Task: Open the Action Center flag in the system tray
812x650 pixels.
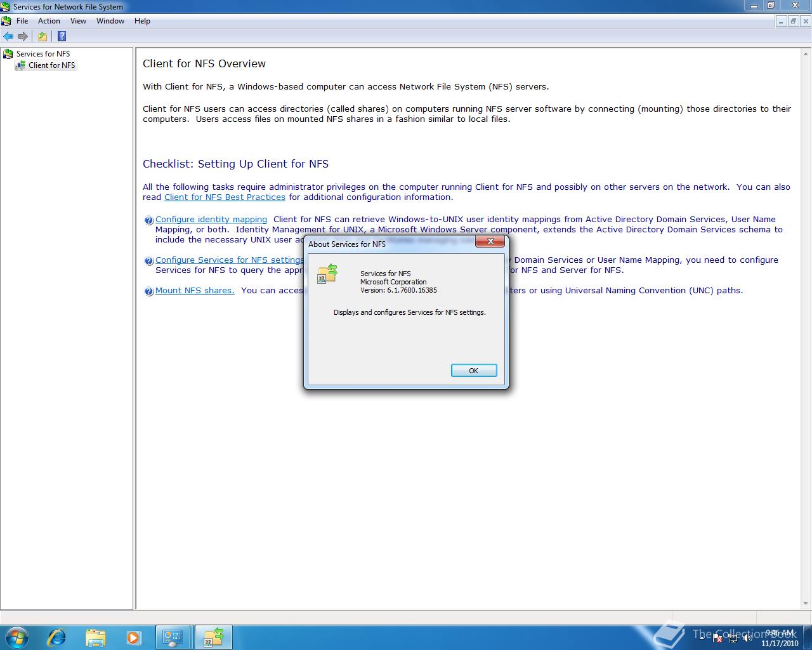Action: 717,638
